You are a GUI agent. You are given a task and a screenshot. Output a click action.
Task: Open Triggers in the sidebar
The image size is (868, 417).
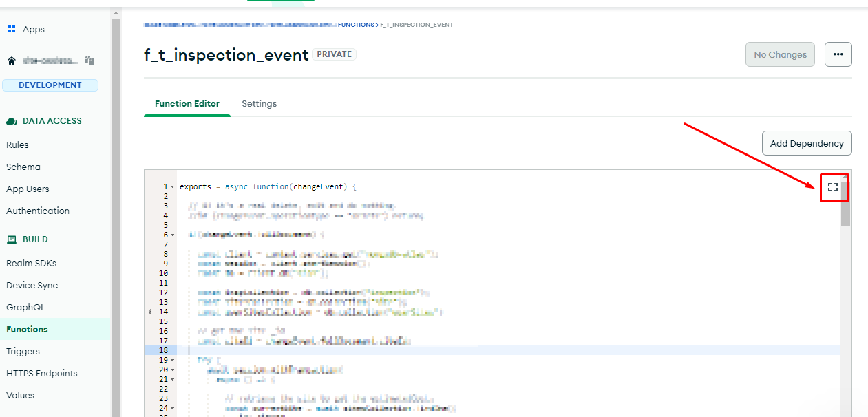(23, 351)
